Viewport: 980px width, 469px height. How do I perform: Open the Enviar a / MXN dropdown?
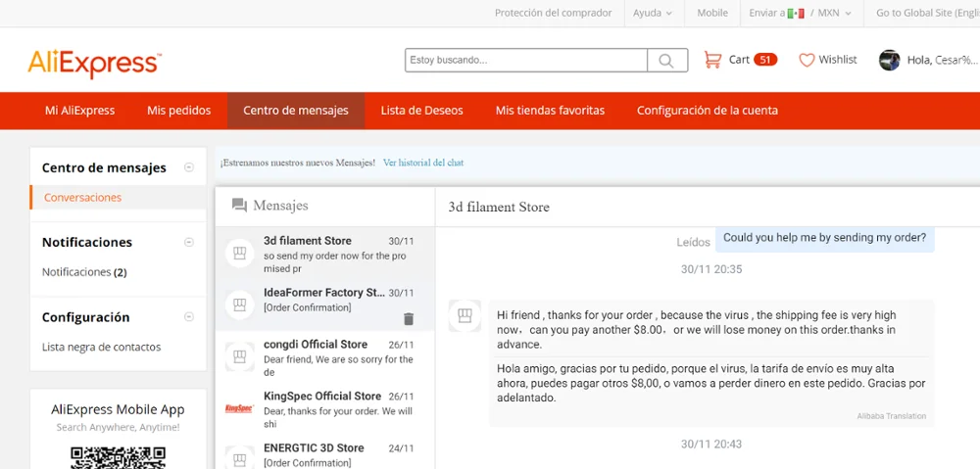(800, 13)
